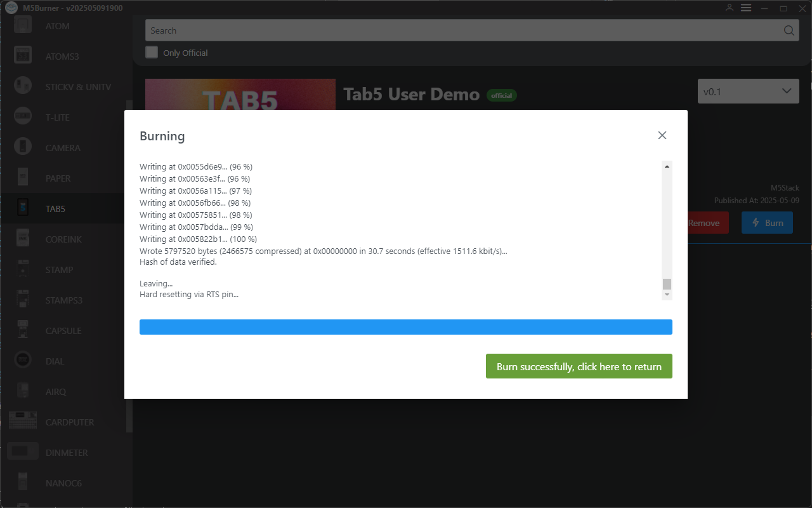Click 'Writing at 0x005822b1... (100 %)' line
This screenshot has width=812, height=508.
click(x=198, y=239)
